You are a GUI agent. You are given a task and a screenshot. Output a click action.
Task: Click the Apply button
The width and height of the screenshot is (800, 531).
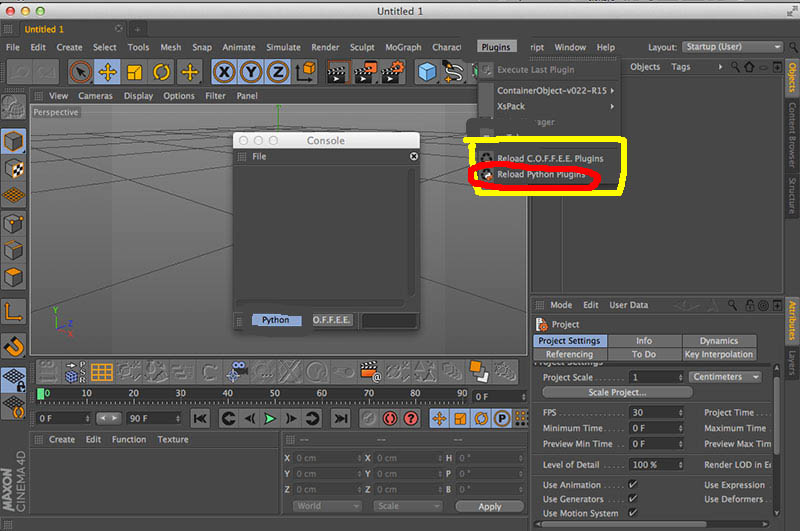[490, 507]
